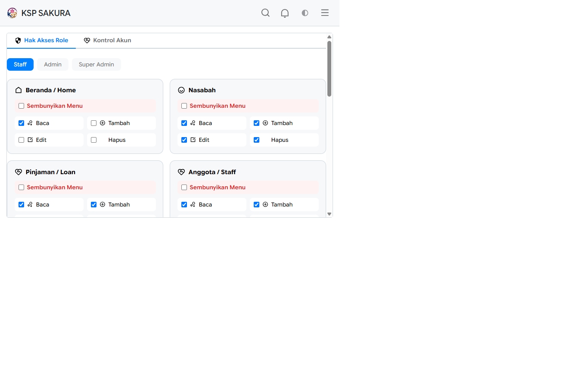Uncheck Tambah checkbox in Pinjaman / Loan
The width and height of the screenshot is (588, 388).
coord(93,204)
